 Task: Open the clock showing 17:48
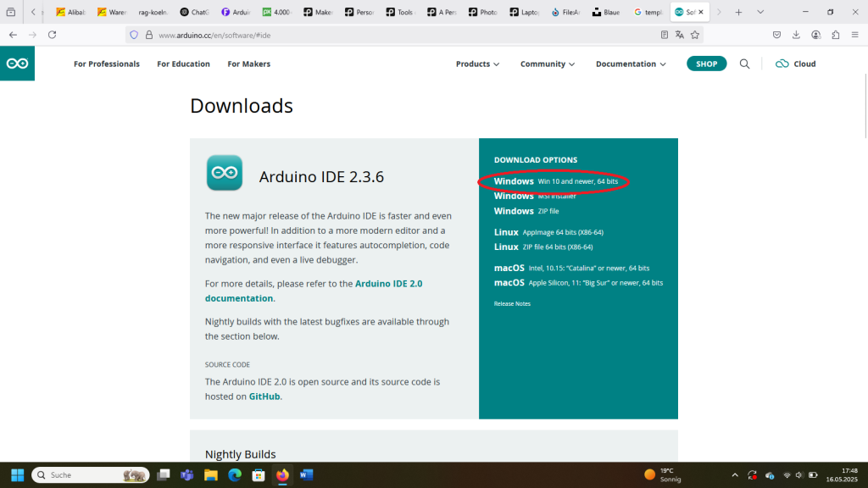click(842, 475)
